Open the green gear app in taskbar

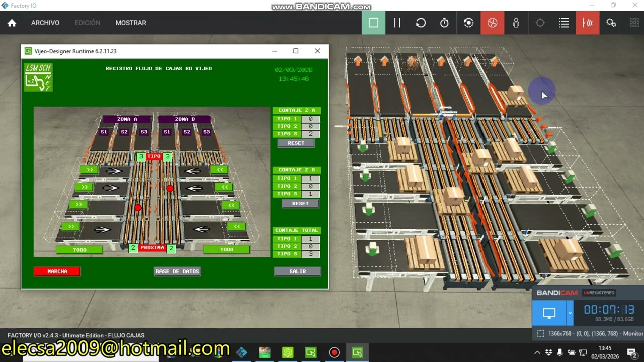(288, 352)
